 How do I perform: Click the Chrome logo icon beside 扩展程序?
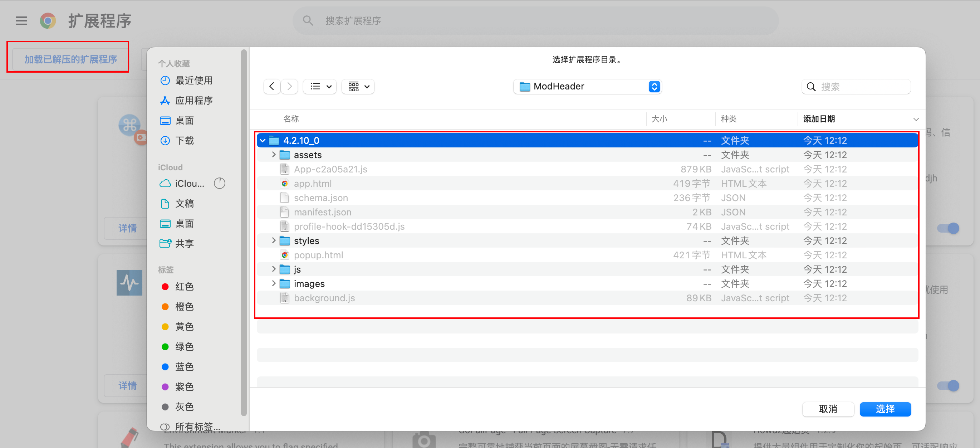48,20
